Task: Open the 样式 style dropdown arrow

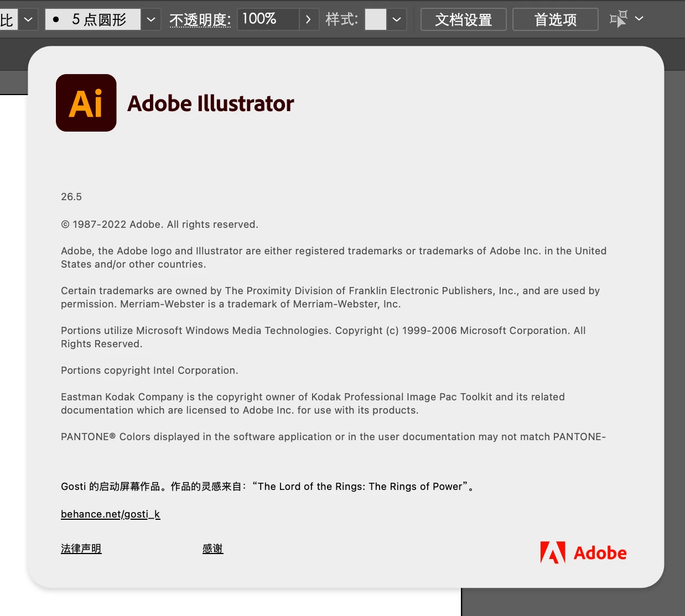Action: (x=397, y=19)
